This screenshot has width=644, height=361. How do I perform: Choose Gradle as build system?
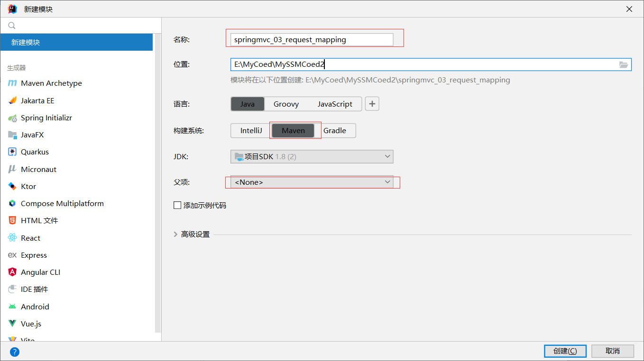pos(335,131)
